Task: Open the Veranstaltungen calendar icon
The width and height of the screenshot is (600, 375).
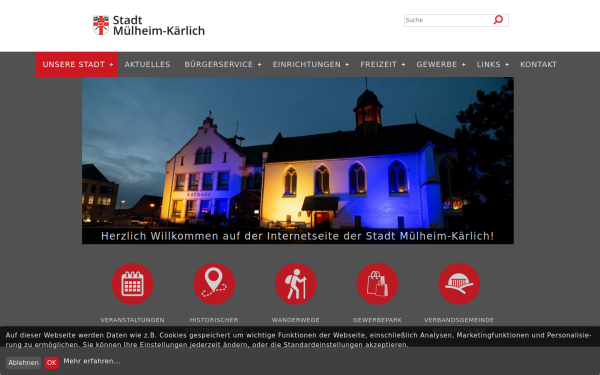Action: pyautogui.click(x=132, y=284)
